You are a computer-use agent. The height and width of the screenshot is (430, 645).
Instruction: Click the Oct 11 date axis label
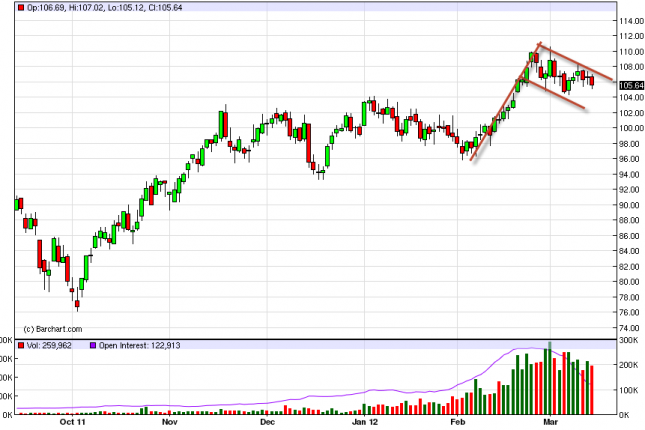(72, 422)
